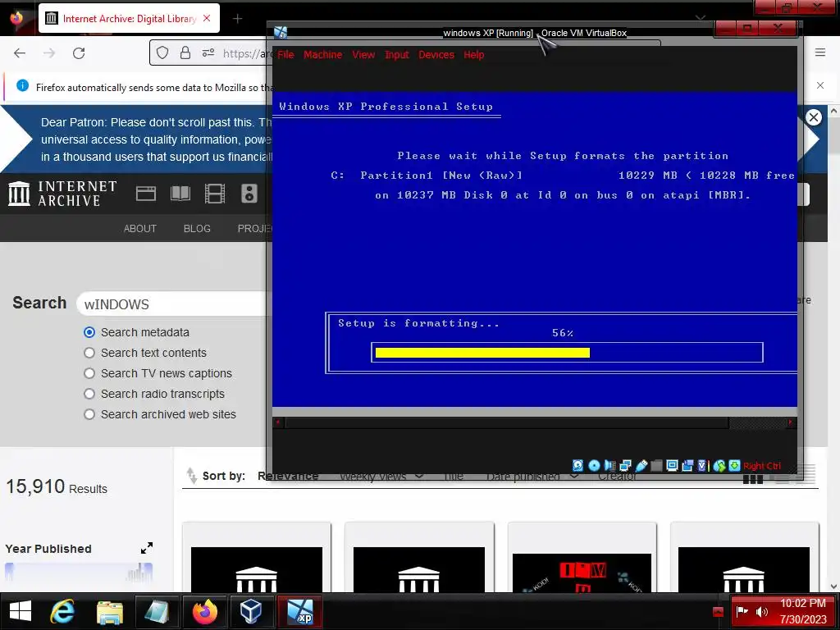This screenshot has width=840, height=630.
Task: Click the site security padlock icon
Action: pyautogui.click(x=185, y=52)
